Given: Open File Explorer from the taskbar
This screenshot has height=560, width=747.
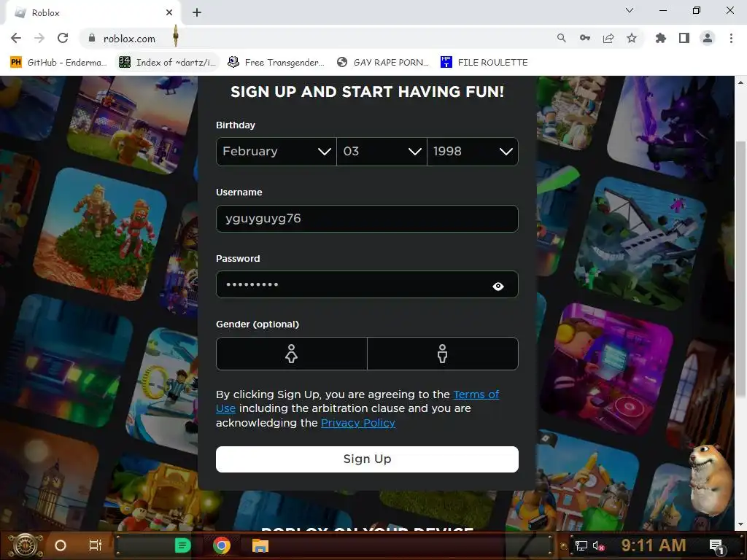Looking at the screenshot, I should click(260, 545).
